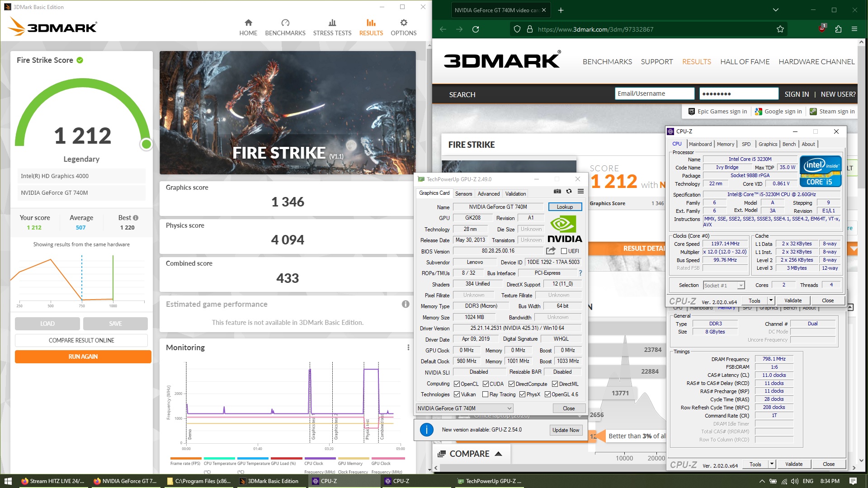Screen dimensions: 868x488
Task: Click 3DMark app vertical scrollbar
Action: click(429, 258)
